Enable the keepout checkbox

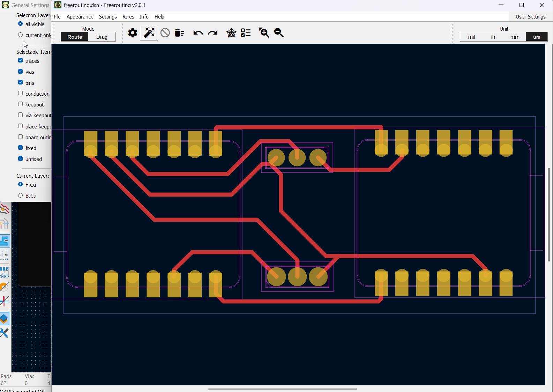(20, 104)
